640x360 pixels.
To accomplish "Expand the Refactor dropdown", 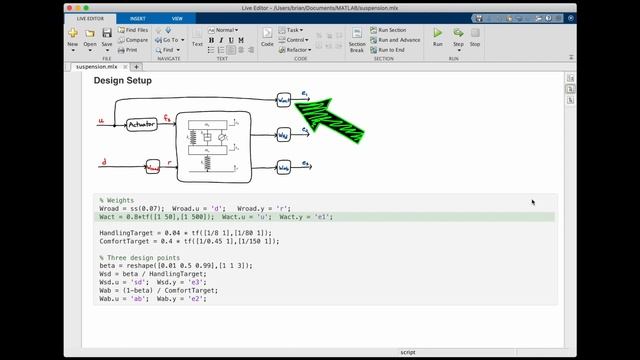I will [x=309, y=50].
